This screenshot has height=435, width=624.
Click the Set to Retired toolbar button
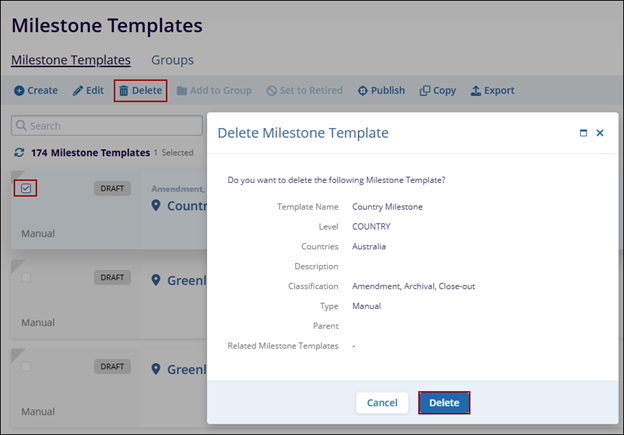click(x=305, y=91)
